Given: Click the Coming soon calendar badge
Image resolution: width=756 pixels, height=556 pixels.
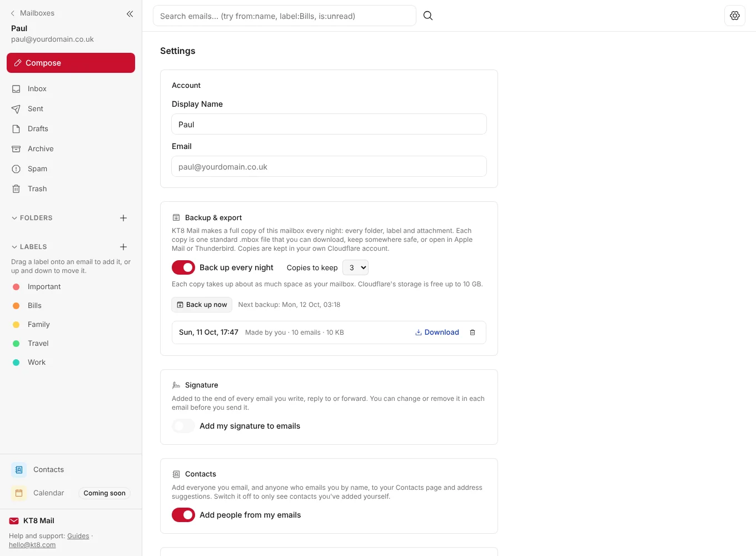Looking at the screenshot, I should point(105,493).
